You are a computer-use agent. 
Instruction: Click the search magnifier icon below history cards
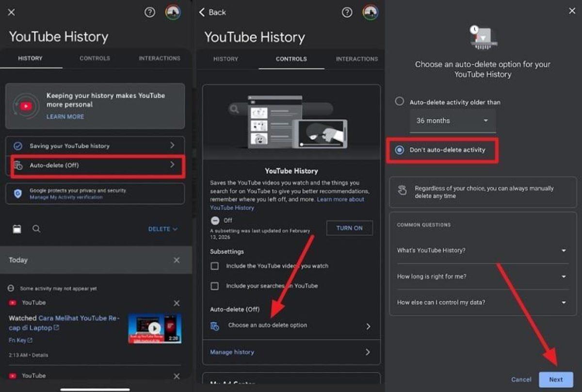pyautogui.click(x=36, y=229)
